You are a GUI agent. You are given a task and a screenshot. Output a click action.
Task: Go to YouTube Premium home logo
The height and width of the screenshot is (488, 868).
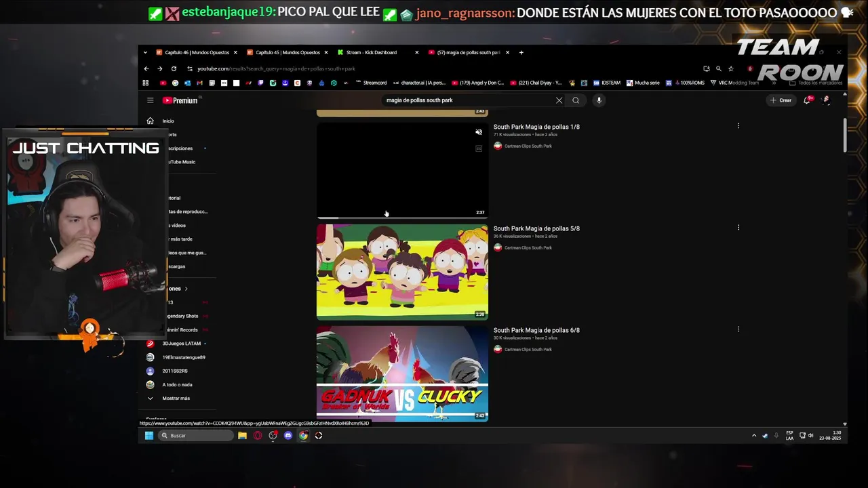coord(180,100)
